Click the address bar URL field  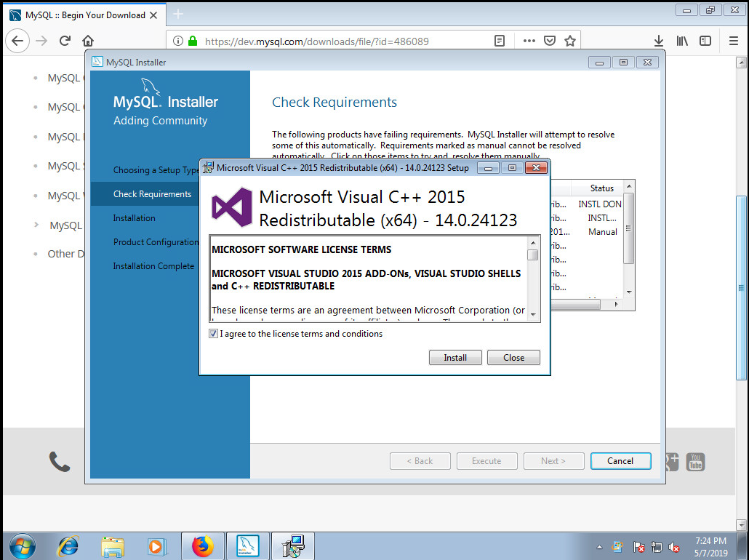[317, 41]
